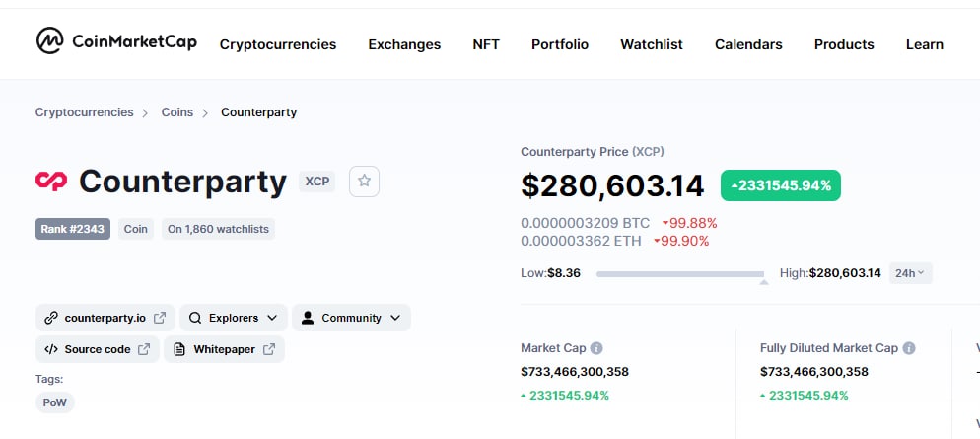
Task: Click the Explorers magnifier icon
Action: 195,318
